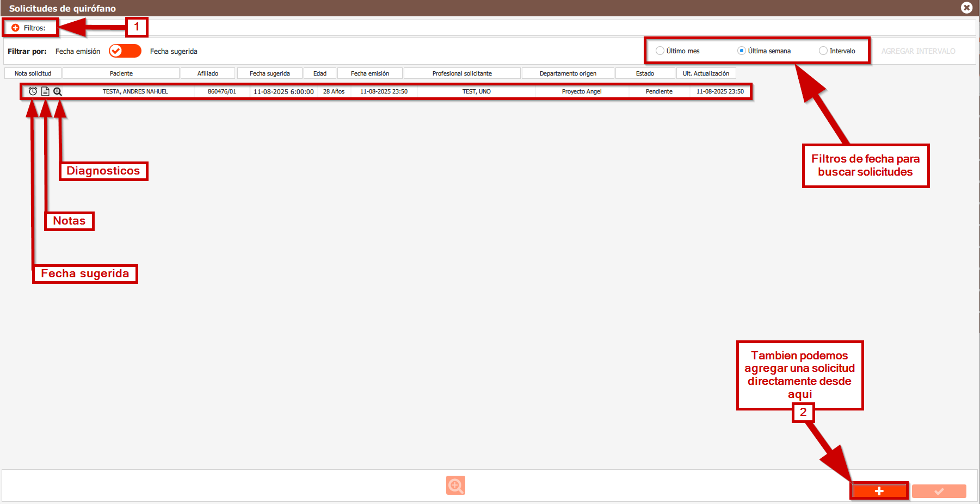Screen dimensions: 980x504
Task: Select the Último mes radio option
Action: point(660,51)
